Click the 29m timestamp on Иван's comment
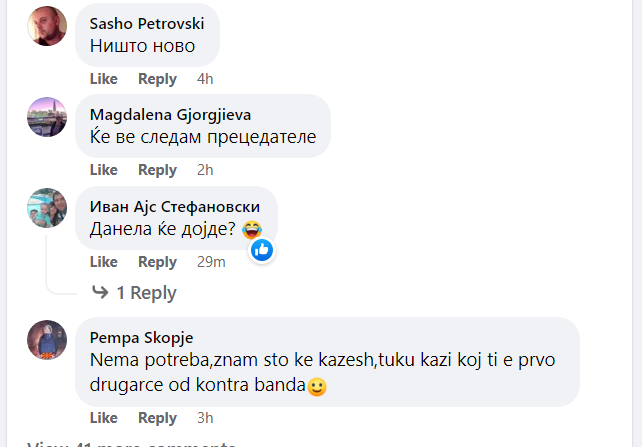The height and width of the screenshot is (447, 642). 211,262
